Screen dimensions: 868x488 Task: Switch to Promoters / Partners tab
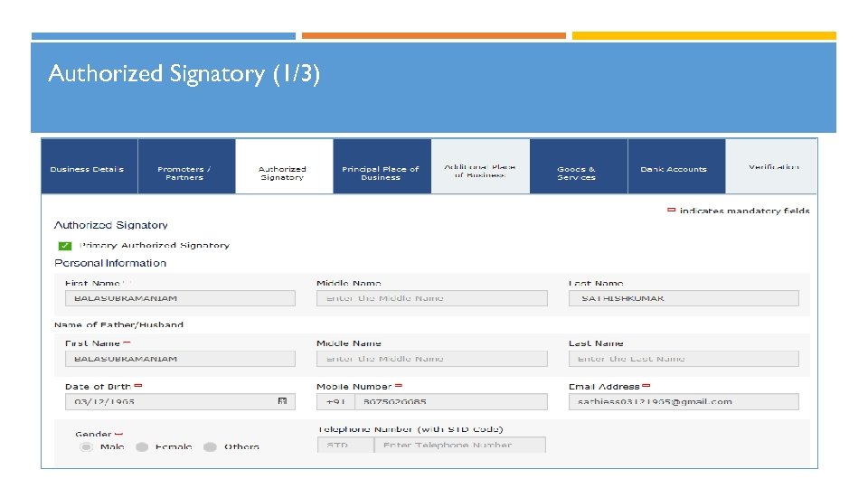pos(186,166)
